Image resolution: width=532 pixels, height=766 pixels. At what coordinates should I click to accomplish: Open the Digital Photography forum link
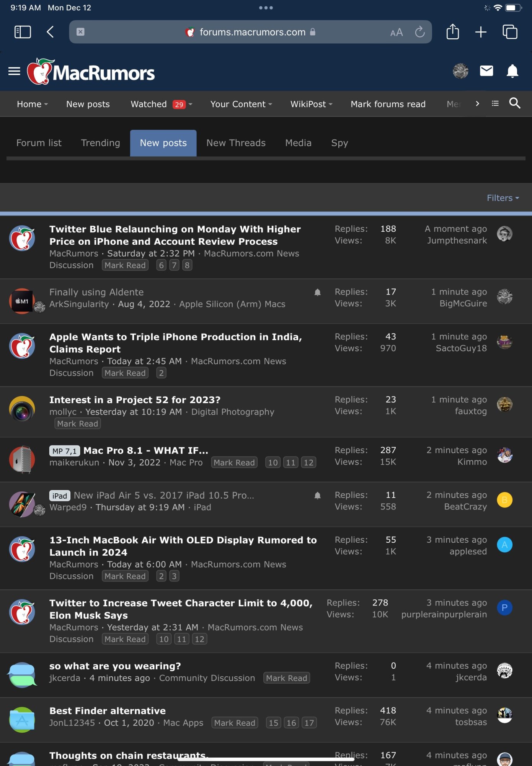tap(233, 412)
